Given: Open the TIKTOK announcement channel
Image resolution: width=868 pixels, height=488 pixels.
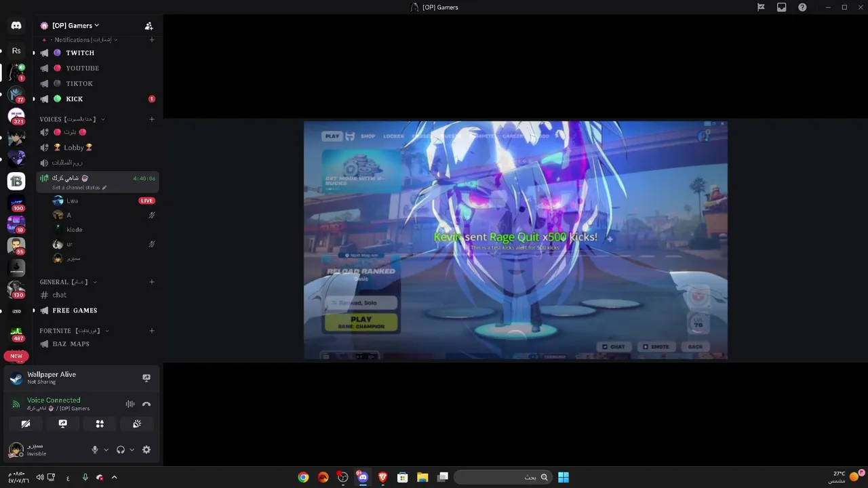Looking at the screenshot, I should (97, 83).
